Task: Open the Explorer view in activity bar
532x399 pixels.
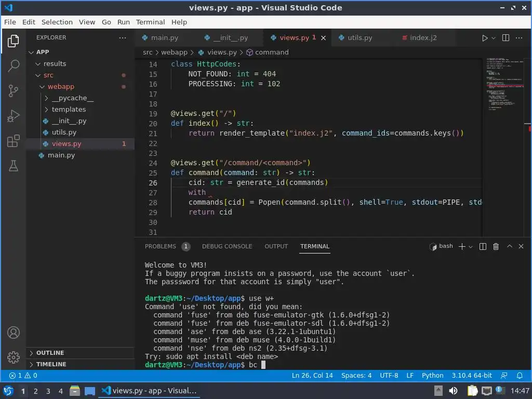Action: [13, 41]
